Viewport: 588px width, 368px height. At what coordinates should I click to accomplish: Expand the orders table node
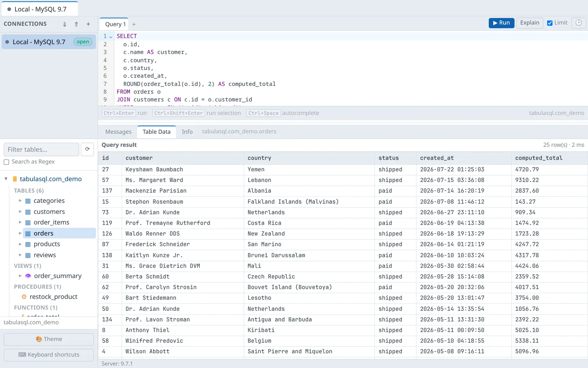click(20, 233)
